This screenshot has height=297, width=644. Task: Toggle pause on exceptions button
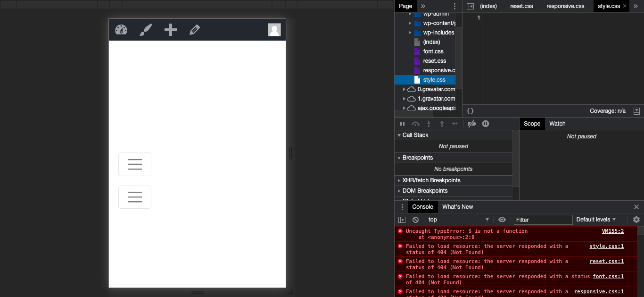click(x=486, y=124)
